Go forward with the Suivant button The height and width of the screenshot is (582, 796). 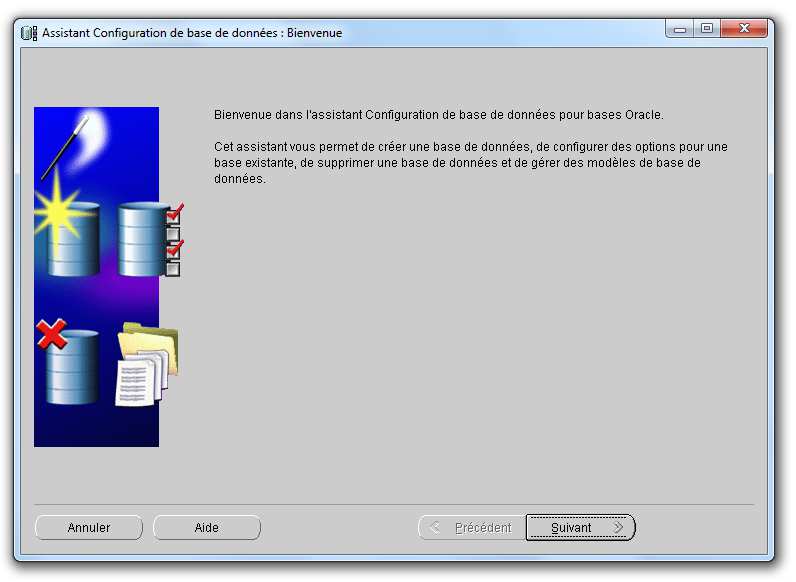tap(580, 528)
